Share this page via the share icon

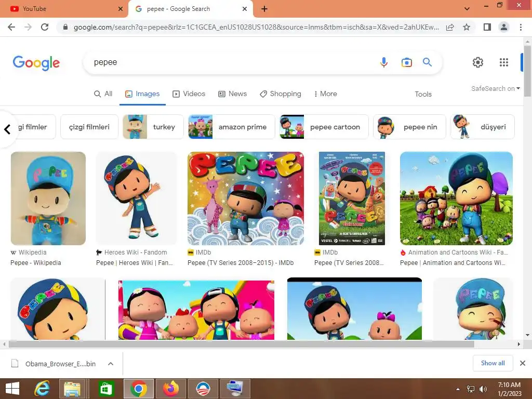coord(450,27)
